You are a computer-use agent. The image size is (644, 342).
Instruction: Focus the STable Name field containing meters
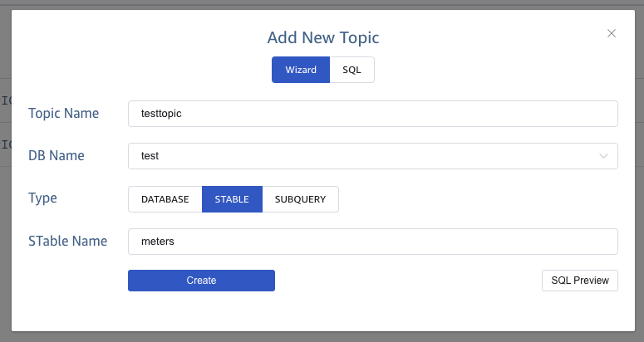click(x=372, y=242)
